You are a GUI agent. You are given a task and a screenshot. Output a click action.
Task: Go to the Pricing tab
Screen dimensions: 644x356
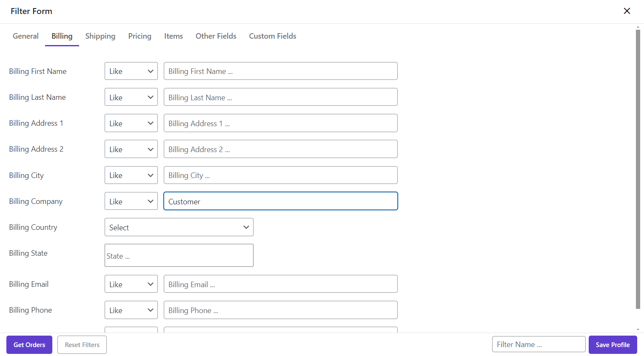pos(140,36)
